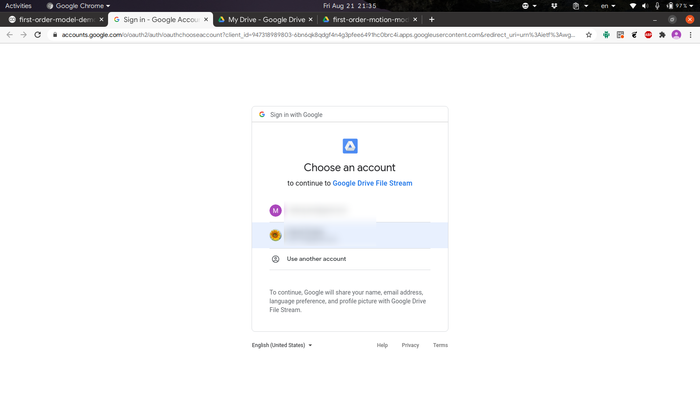This screenshot has height=394, width=700.
Task: Go back with the back arrow
Action: [x=10, y=35]
